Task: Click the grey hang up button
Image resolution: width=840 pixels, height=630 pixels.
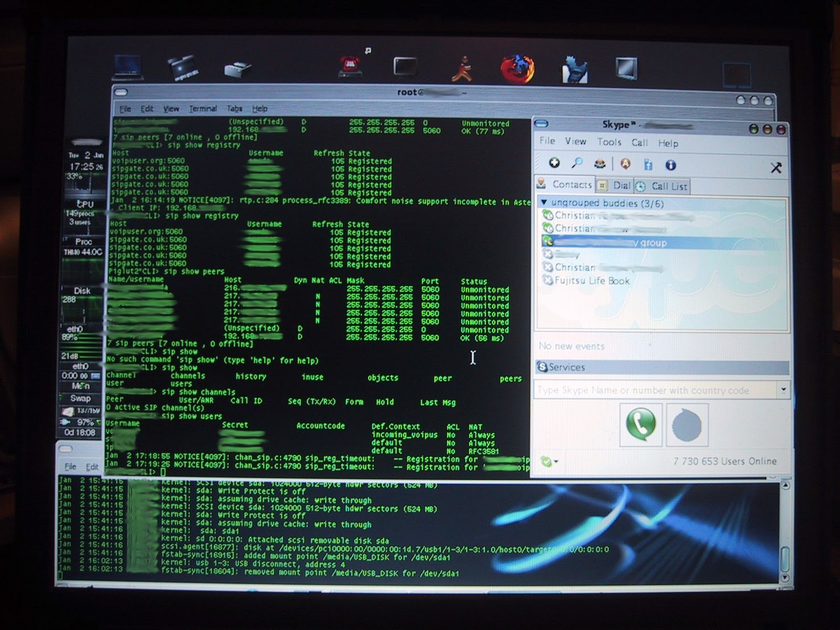Action: click(x=687, y=425)
